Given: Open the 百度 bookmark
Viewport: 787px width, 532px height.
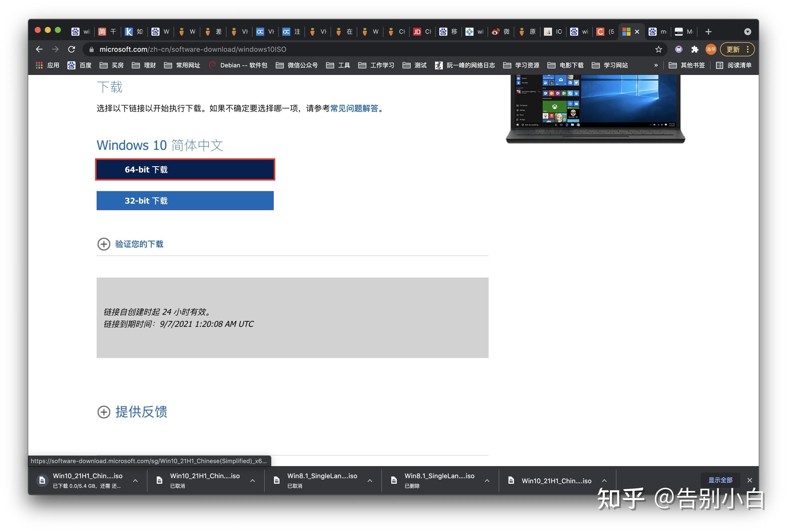Looking at the screenshot, I should (80, 65).
